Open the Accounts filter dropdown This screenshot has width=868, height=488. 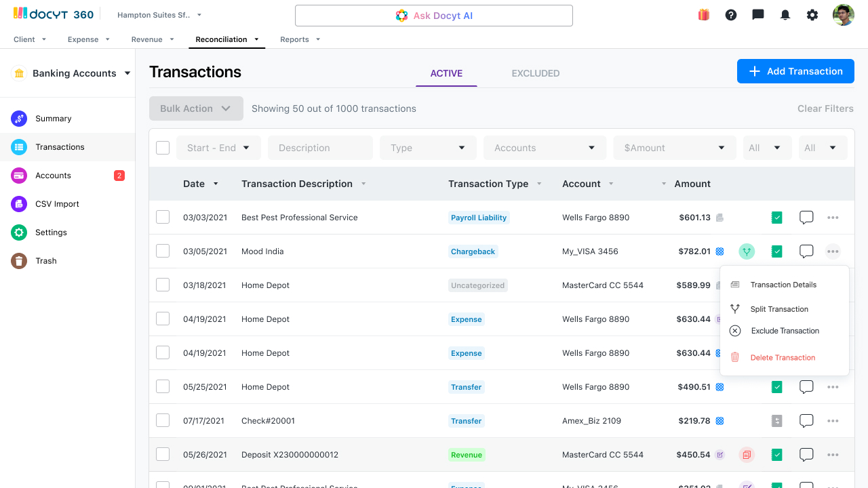tap(544, 148)
